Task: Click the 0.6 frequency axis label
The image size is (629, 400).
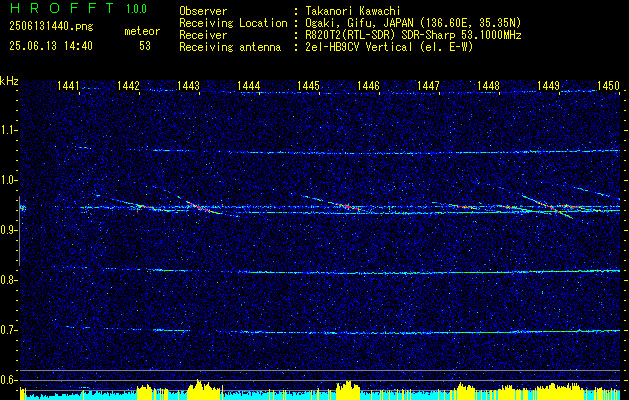Action: tap(8, 380)
